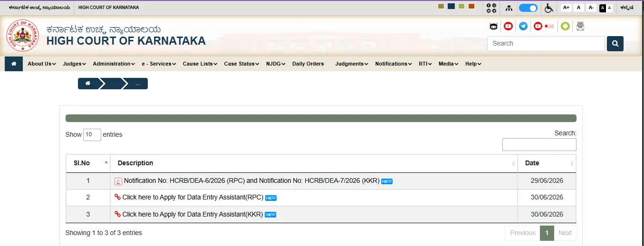644x246 pixels.
Task: Decrease font size with A-
Action: click(x=591, y=8)
